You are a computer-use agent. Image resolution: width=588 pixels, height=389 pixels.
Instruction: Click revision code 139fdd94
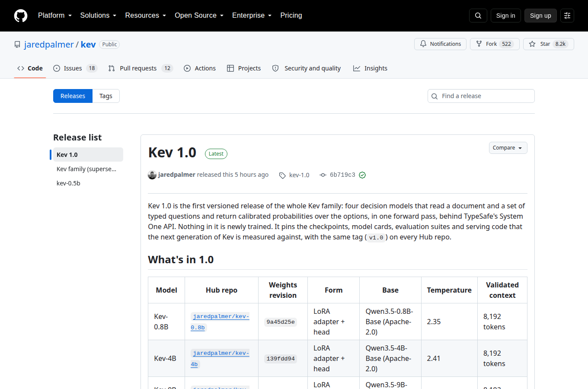point(281,359)
